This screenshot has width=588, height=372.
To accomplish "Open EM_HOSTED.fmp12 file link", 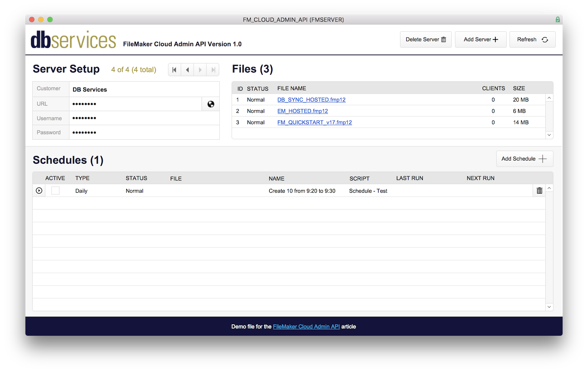I will [x=302, y=111].
